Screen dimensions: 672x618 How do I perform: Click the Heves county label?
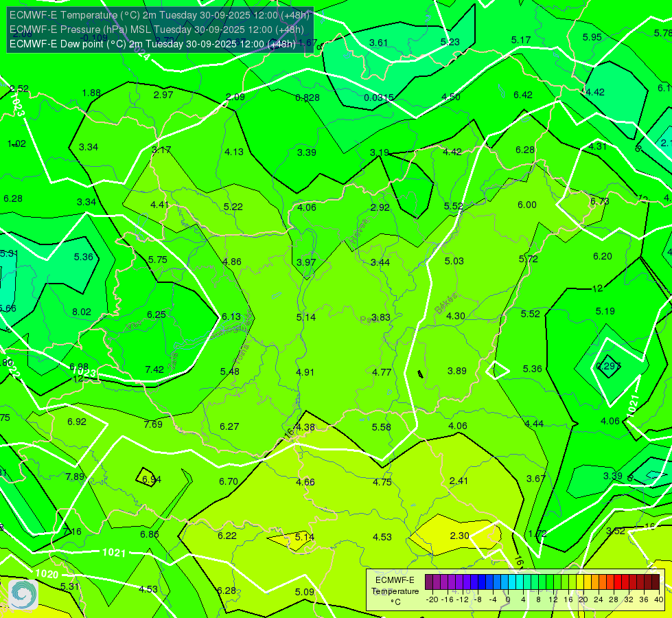[359, 231]
